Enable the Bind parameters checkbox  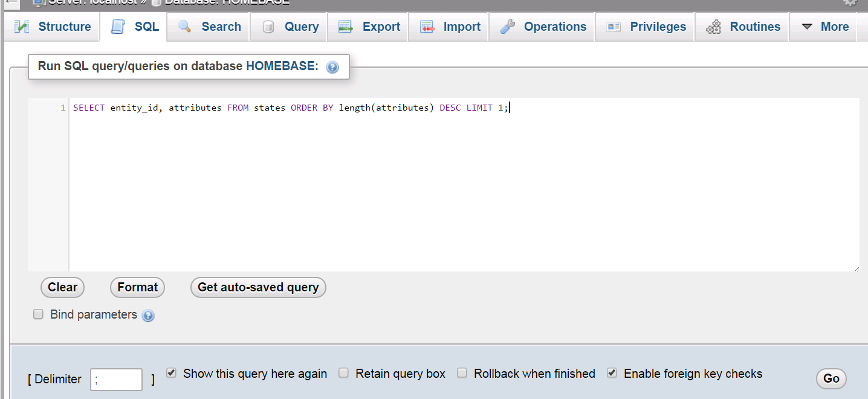coord(38,314)
